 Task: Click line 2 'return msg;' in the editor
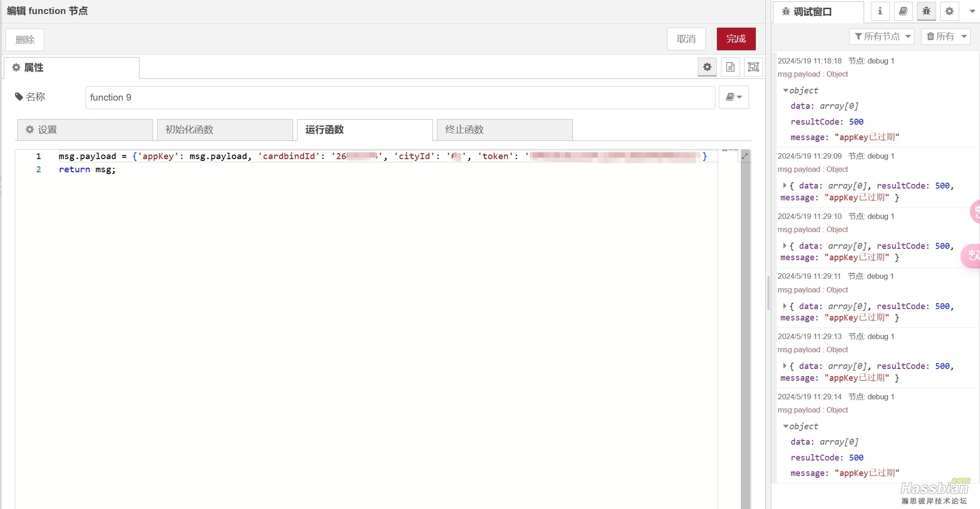(x=87, y=170)
